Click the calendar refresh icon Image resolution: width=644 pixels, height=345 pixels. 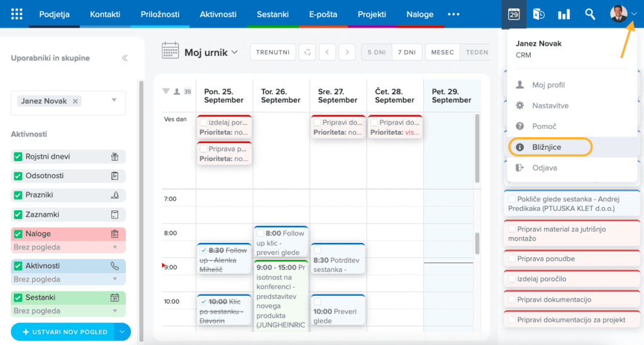point(307,52)
